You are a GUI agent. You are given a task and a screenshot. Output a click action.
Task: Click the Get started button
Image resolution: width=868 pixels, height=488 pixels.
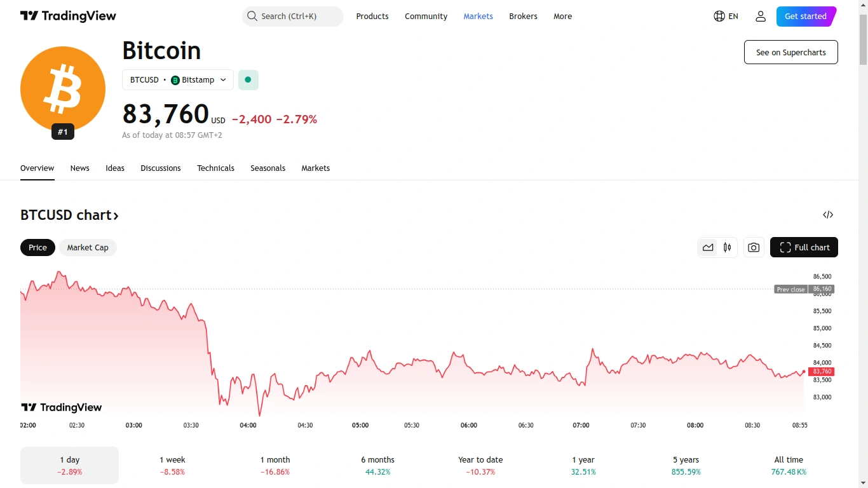click(x=805, y=17)
